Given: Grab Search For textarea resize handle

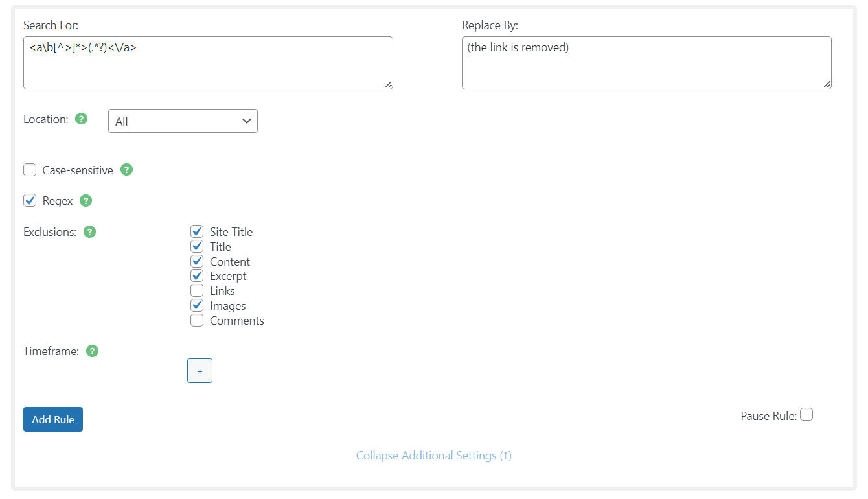Looking at the screenshot, I should tap(388, 84).
